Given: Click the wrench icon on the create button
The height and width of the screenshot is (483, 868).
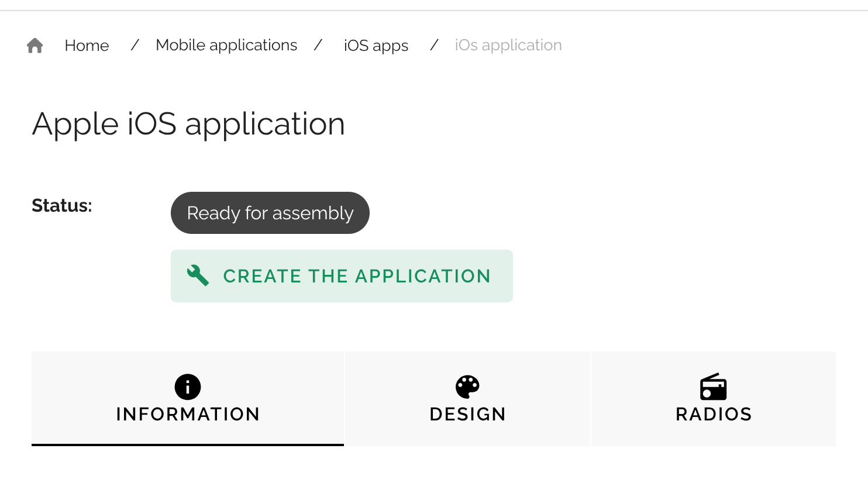Looking at the screenshot, I should (x=198, y=275).
